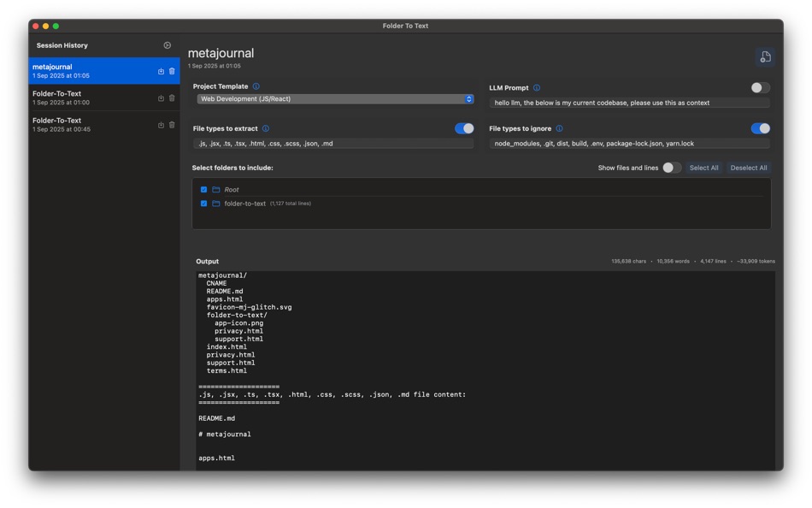The image size is (812, 508).
Task: Show info for File types to ignore
Action: tap(559, 128)
